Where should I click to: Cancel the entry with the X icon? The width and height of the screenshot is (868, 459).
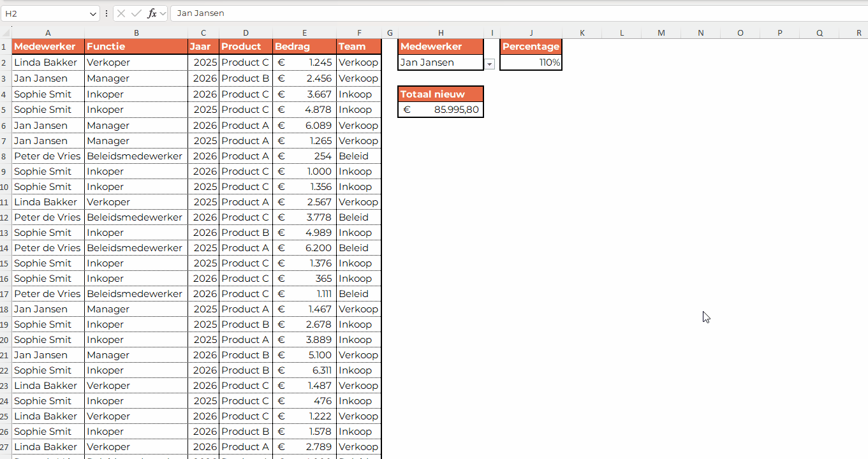(121, 13)
